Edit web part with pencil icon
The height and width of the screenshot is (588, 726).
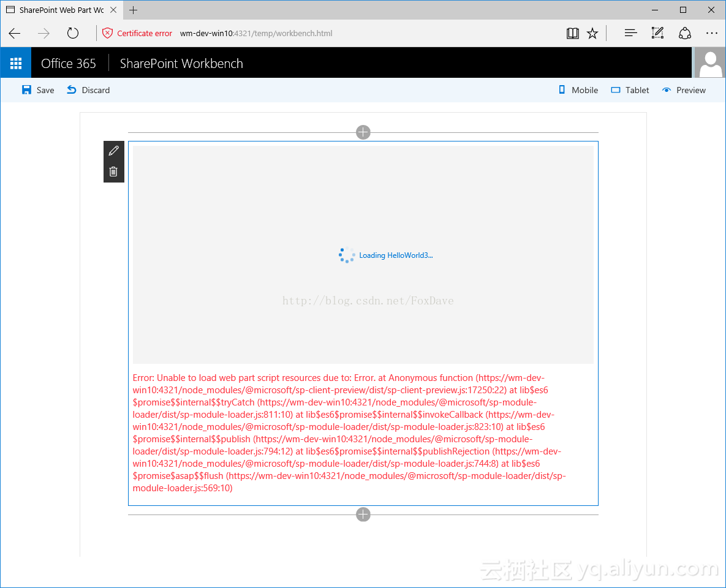[113, 151]
